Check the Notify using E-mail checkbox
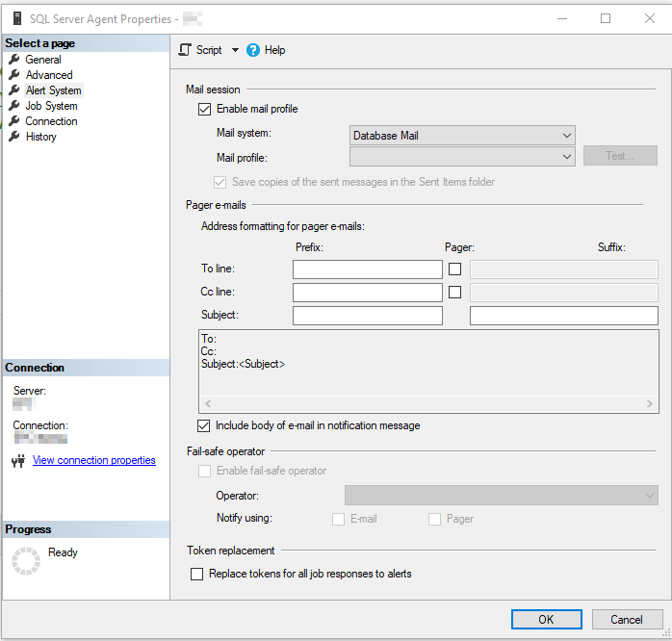Viewport: 672px width, 641px height. pos(338,520)
